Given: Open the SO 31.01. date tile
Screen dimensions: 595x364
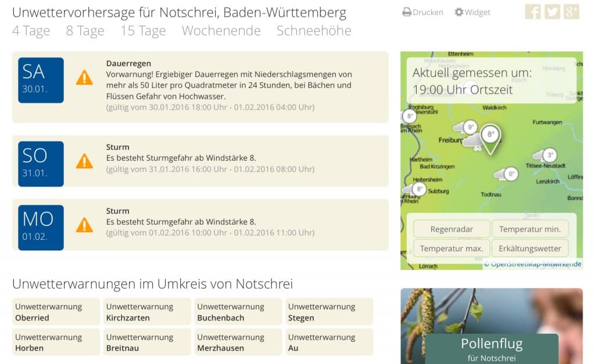Looking at the screenshot, I should 41,164.
